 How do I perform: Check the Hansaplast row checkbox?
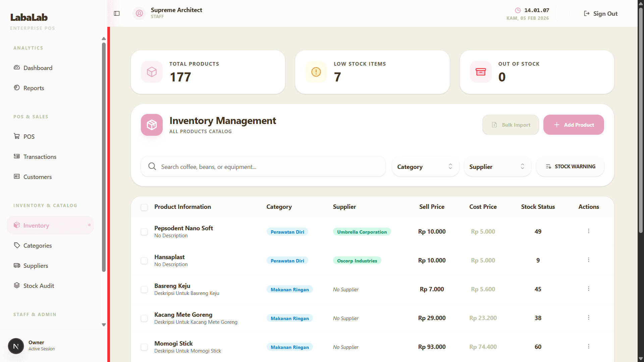pyautogui.click(x=144, y=261)
